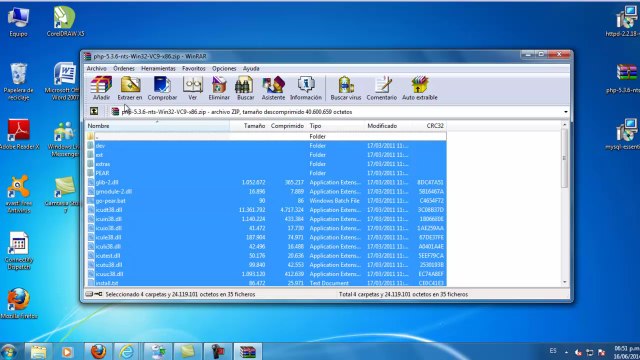Sort by the Comprimido column header
This screenshot has height=360, width=640.
287,126
